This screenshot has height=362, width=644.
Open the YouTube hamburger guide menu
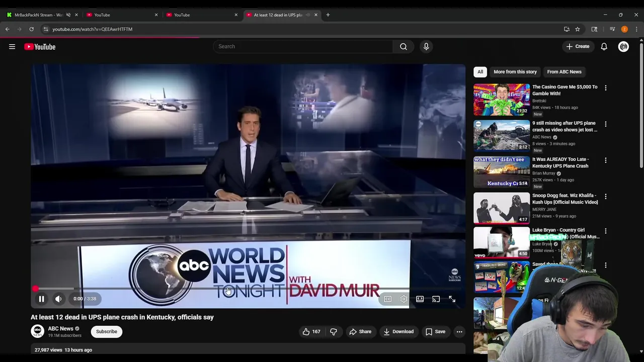coord(12,47)
